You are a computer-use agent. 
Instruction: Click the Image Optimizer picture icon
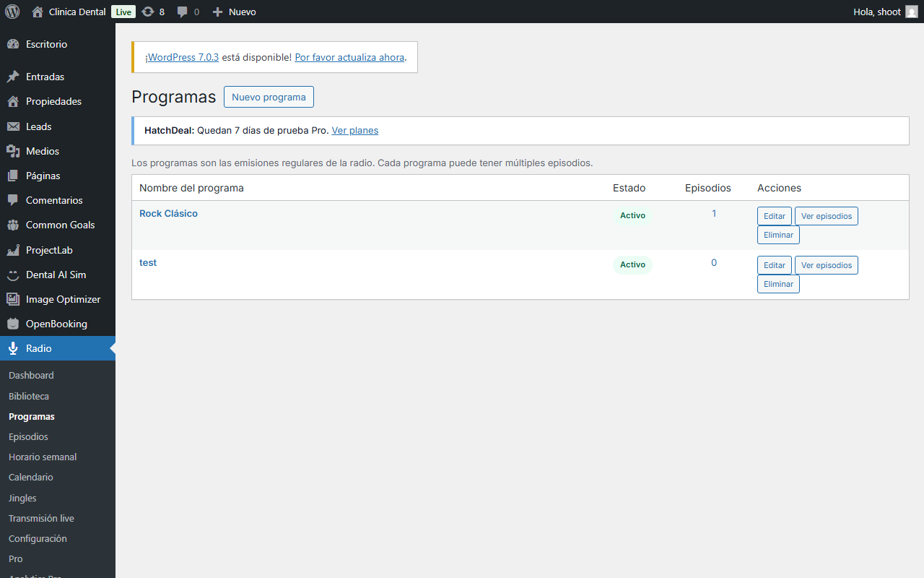13,299
